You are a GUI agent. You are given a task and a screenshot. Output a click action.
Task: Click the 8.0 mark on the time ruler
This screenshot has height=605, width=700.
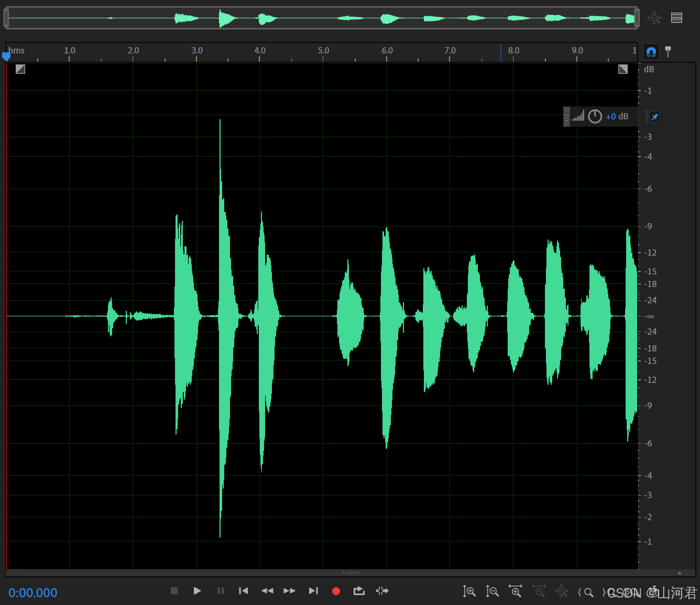pyautogui.click(x=514, y=50)
